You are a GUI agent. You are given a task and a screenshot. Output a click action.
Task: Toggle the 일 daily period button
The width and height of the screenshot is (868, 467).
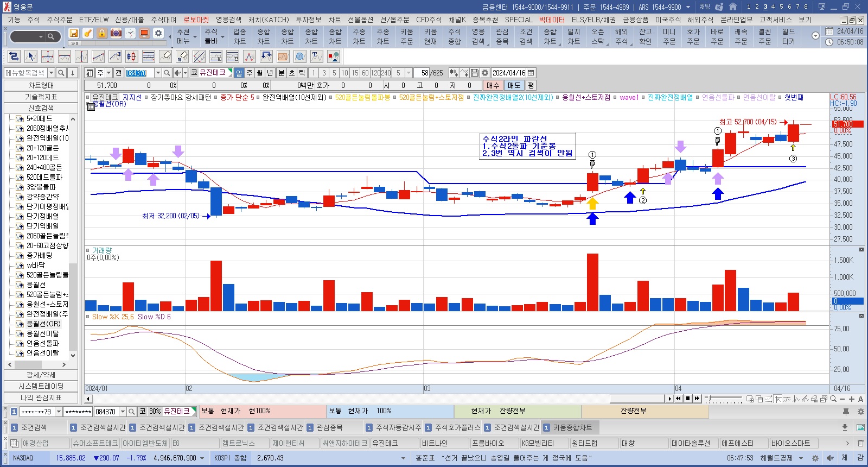pyautogui.click(x=239, y=73)
